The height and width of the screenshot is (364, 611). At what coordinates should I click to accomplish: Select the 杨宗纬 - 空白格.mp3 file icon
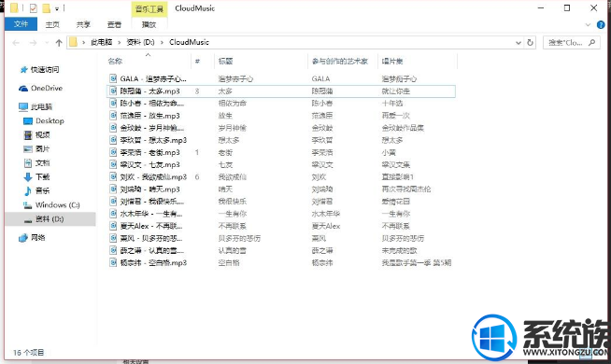tap(113, 263)
